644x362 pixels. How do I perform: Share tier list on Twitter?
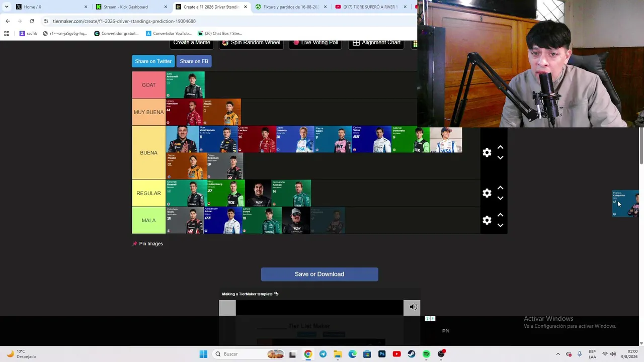(x=153, y=61)
